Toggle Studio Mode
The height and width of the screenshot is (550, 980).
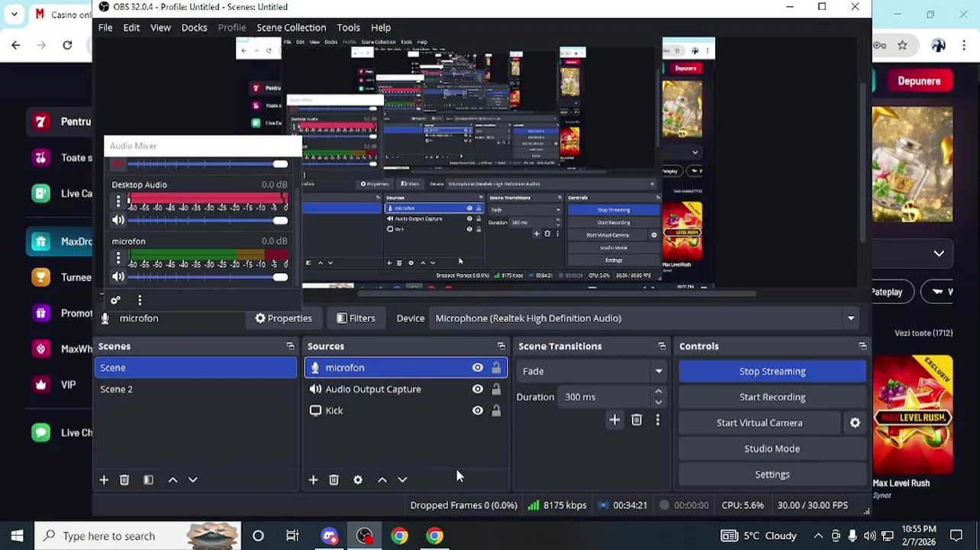coord(772,448)
